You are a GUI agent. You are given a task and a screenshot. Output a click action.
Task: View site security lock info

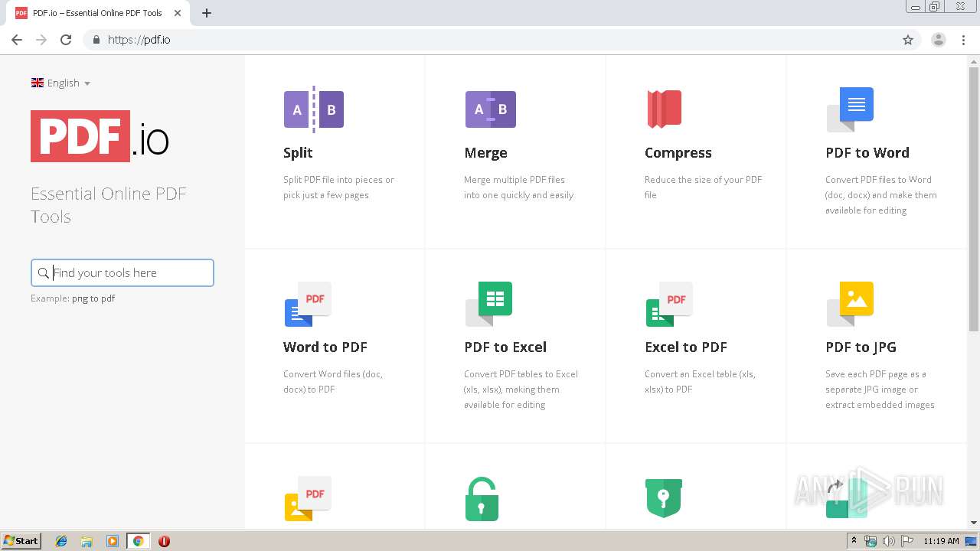click(96, 40)
